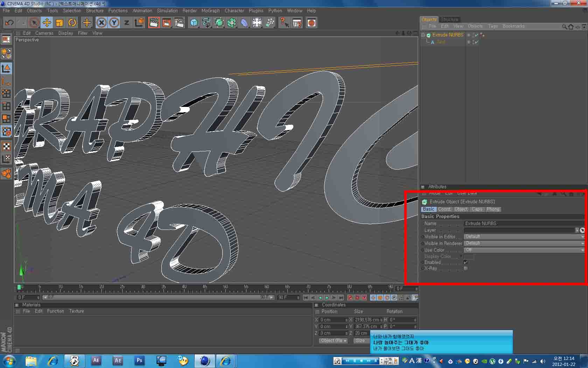Viewport: 588px width, 368px height.
Task: Open the scene objects icon with crossed arrows
Action: [x=257, y=23]
